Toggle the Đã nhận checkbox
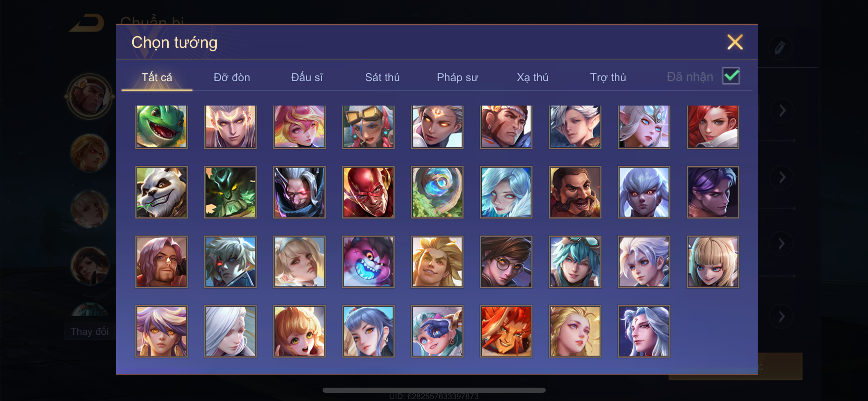 731,76
